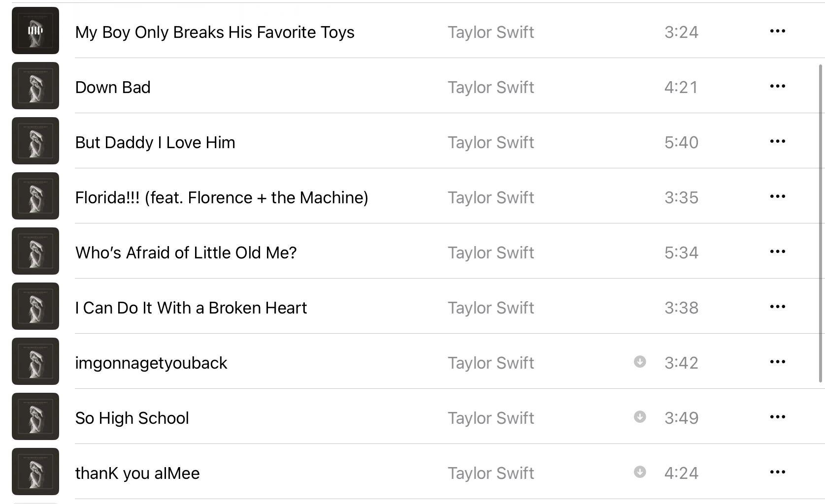Open the options menu for Florida!!!

pos(777,196)
